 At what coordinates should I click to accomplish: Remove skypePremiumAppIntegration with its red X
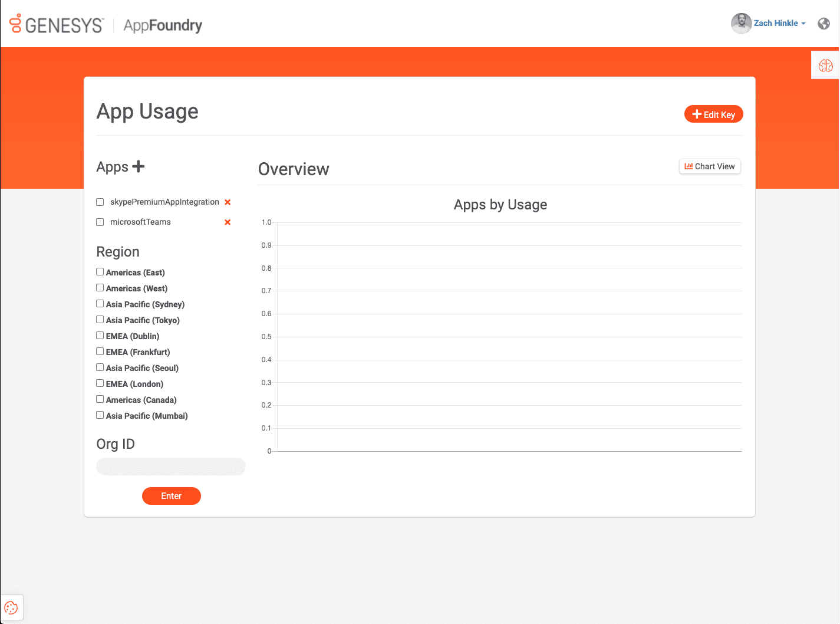coord(228,202)
